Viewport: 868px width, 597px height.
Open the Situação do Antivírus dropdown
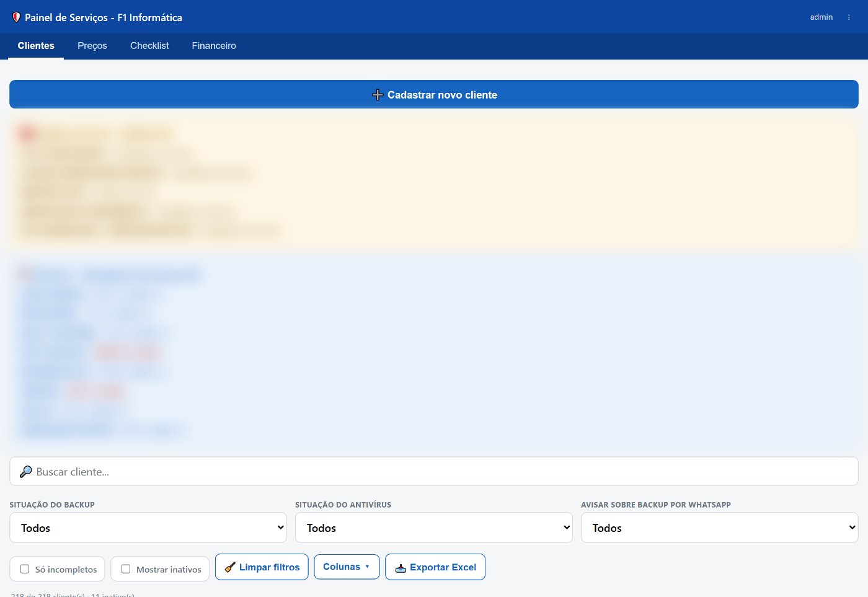[x=434, y=528]
